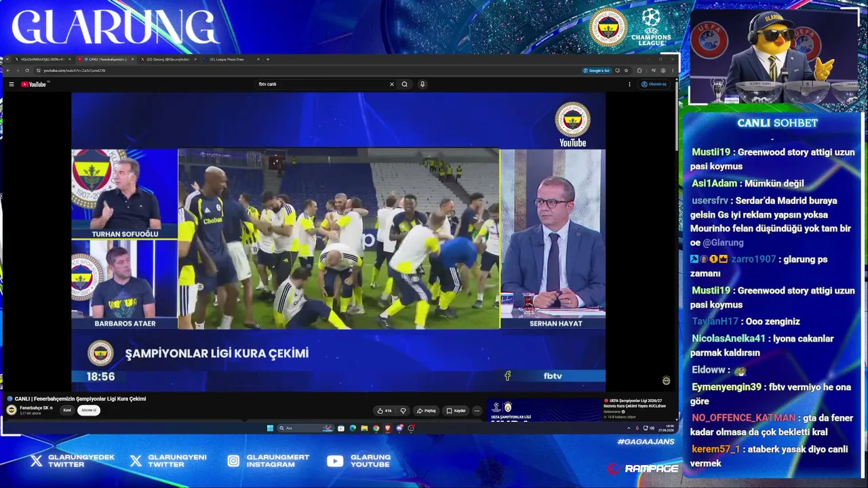Go to the YouTube home logo
Viewport: 868px width, 488px height.
(33, 85)
